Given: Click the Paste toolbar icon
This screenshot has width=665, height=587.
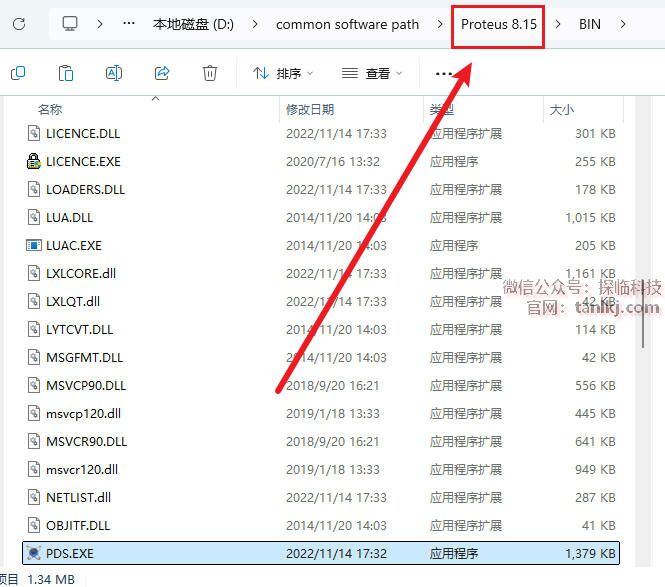Looking at the screenshot, I should pyautogui.click(x=66, y=73).
